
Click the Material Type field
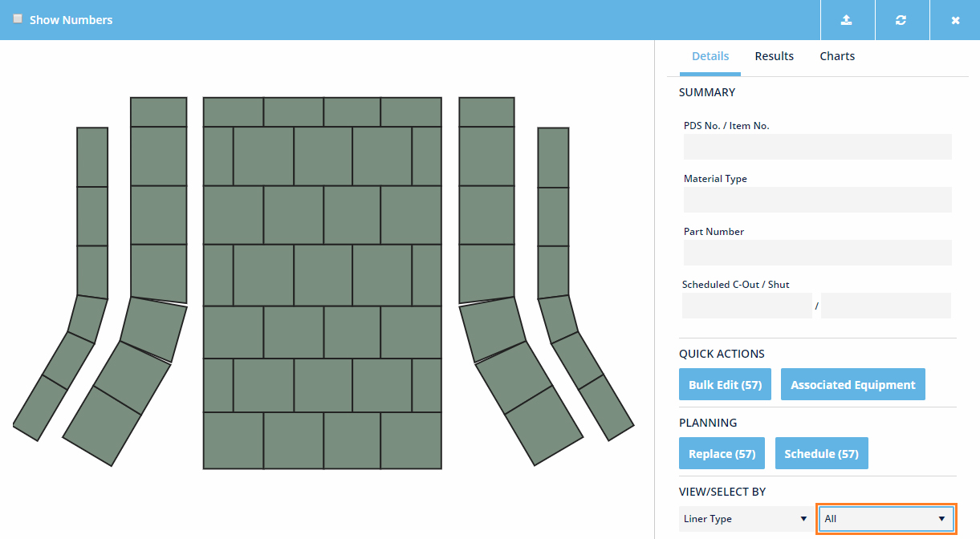coord(817,200)
